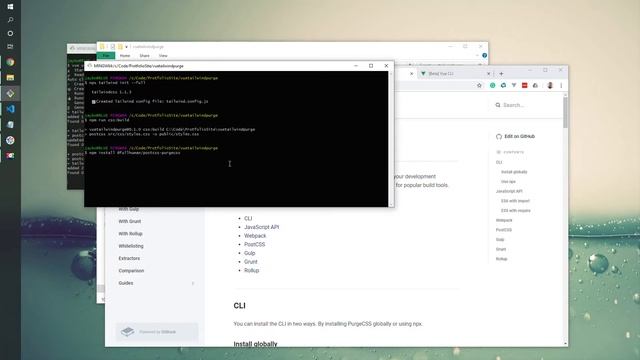Jump to Use npx in contents
640x360 pixels.
(x=508, y=182)
